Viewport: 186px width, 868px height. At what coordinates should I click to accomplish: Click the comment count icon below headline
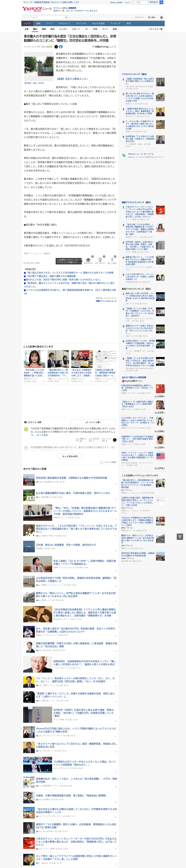44,47
